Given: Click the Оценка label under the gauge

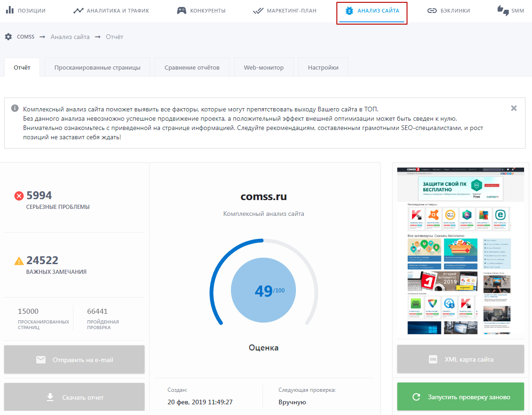Looking at the screenshot, I should pos(263,348).
